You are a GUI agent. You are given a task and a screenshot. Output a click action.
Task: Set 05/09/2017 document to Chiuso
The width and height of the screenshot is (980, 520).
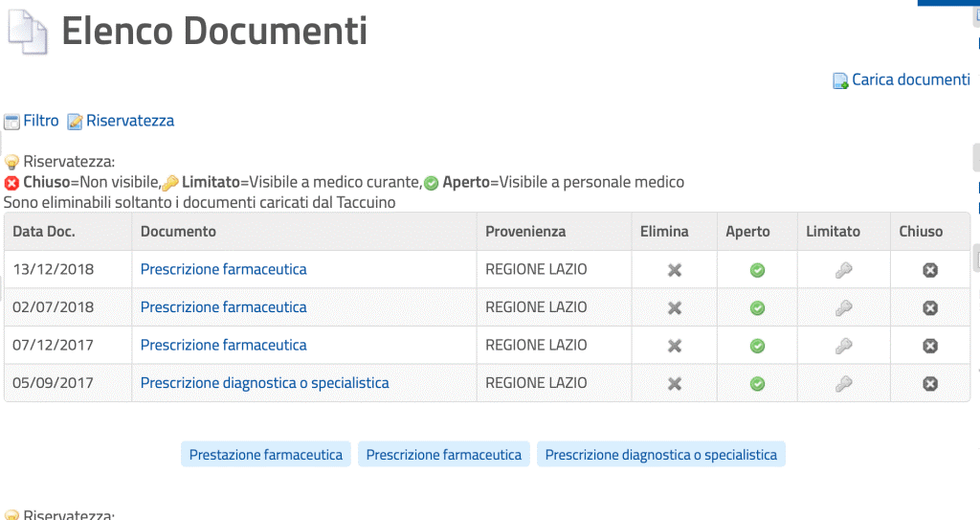coord(930,384)
